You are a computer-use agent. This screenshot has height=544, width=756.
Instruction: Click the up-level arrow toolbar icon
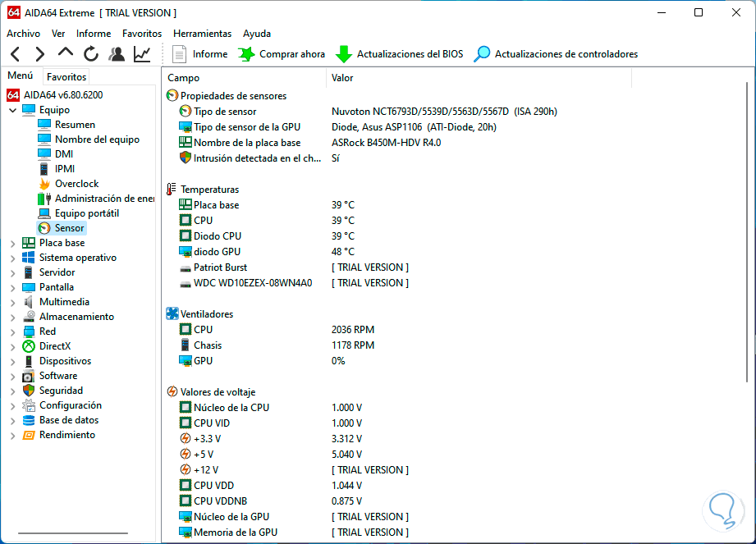pyautogui.click(x=66, y=52)
